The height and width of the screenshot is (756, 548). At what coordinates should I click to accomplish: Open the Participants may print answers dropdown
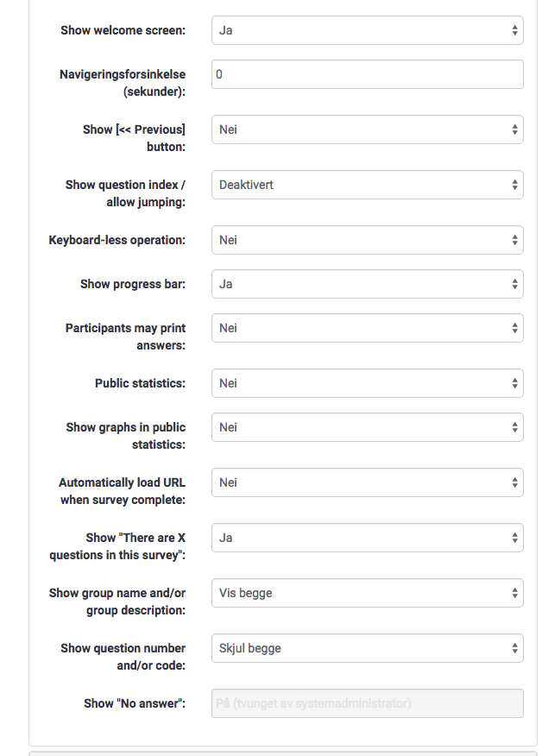(367, 328)
